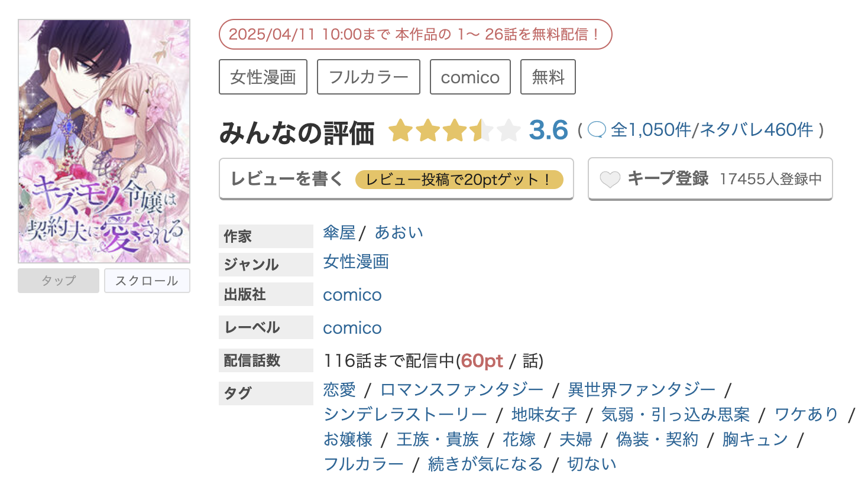Open the 恋愛 tag page
This screenshot has width=868, height=488.
pyautogui.click(x=339, y=389)
